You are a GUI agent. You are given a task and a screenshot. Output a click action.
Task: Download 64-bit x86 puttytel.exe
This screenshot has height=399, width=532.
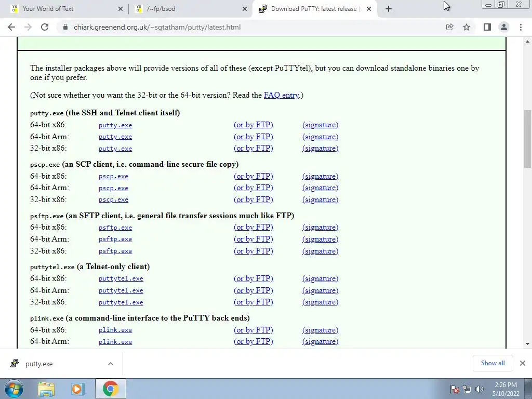click(121, 278)
